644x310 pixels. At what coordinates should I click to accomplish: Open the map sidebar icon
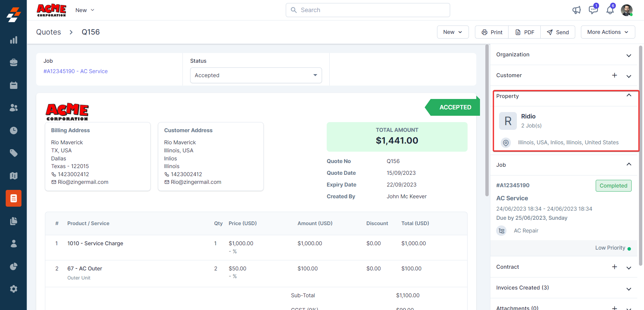(13, 176)
